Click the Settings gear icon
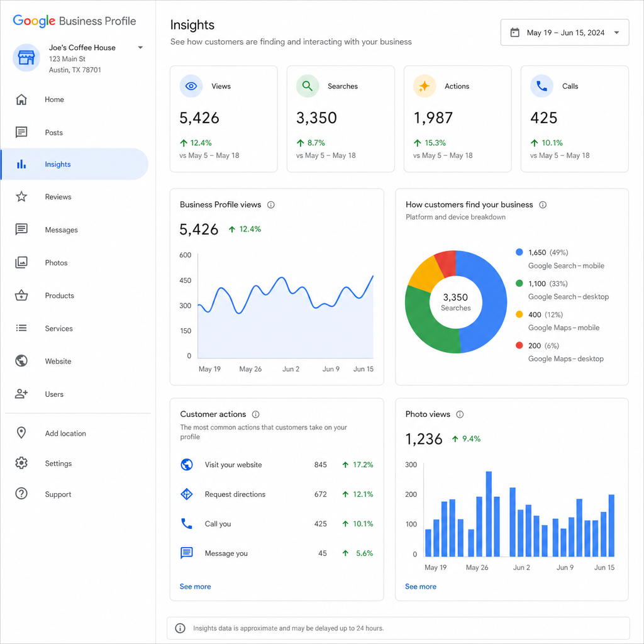The width and height of the screenshot is (644, 644). tap(21, 463)
